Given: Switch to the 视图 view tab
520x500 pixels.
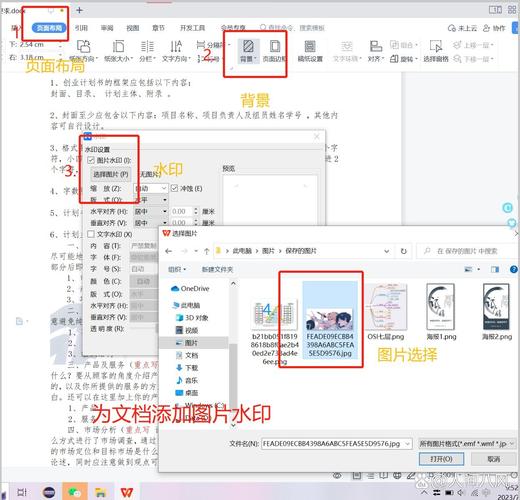Looking at the screenshot, I should click(x=133, y=28).
